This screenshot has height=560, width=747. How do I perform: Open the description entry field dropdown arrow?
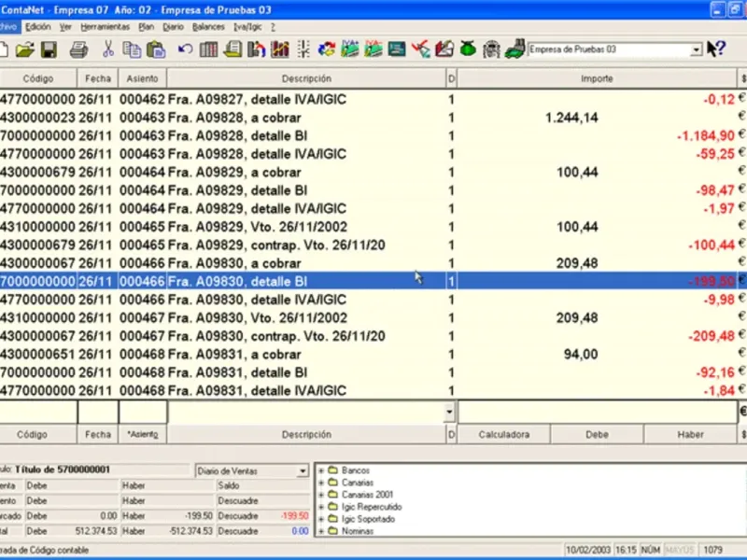(x=450, y=412)
